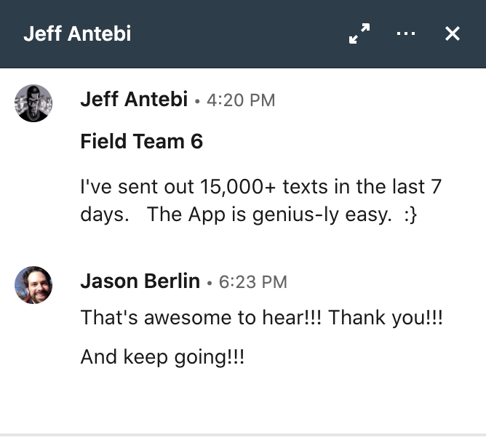Image resolution: width=486 pixels, height=448 pixels.
Task: Click the 4:20 PM timestamp
Action: click(241, 100)
